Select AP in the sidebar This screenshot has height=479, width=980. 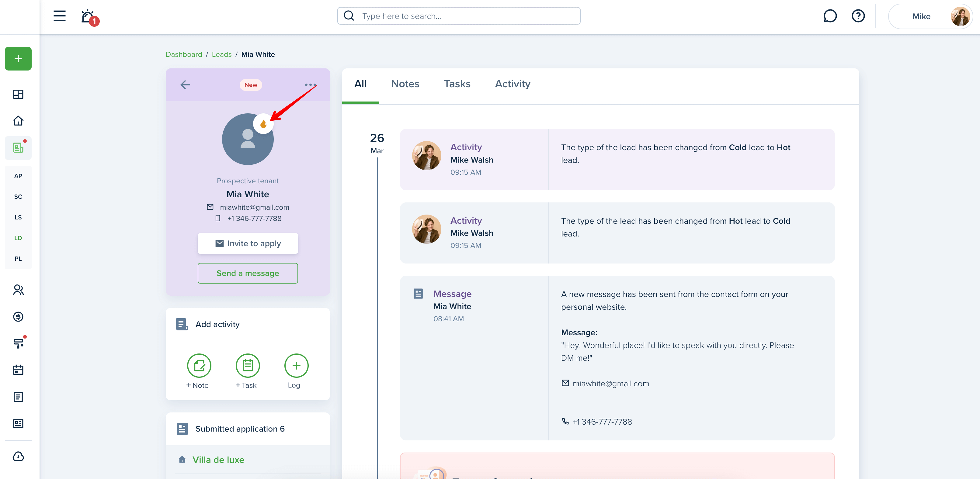click(18, 176)
